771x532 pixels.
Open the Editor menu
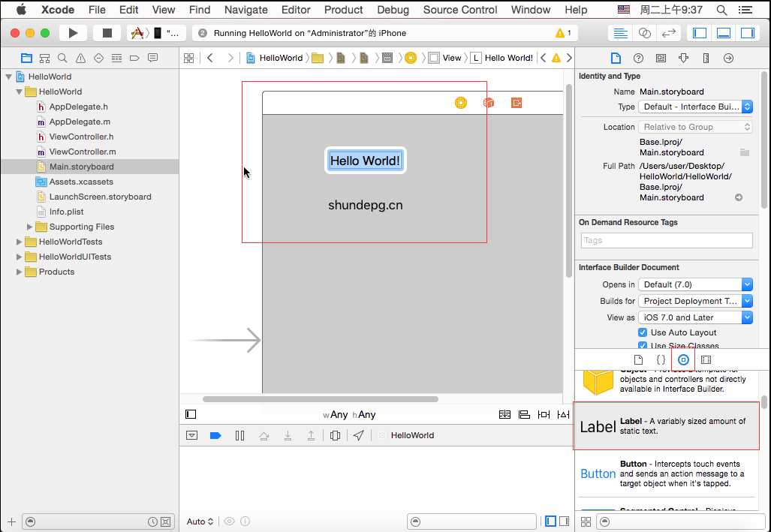click(x=296, y=9)
